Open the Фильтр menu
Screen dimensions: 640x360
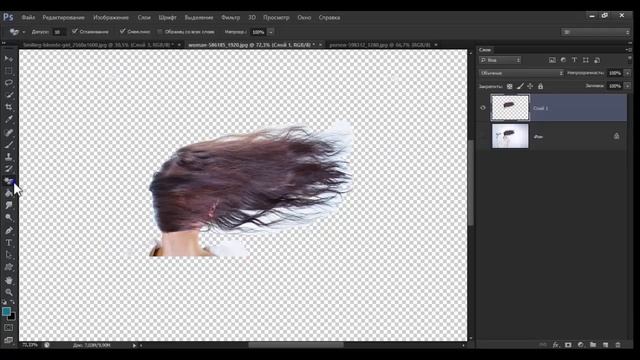click(x=231, y=18)
